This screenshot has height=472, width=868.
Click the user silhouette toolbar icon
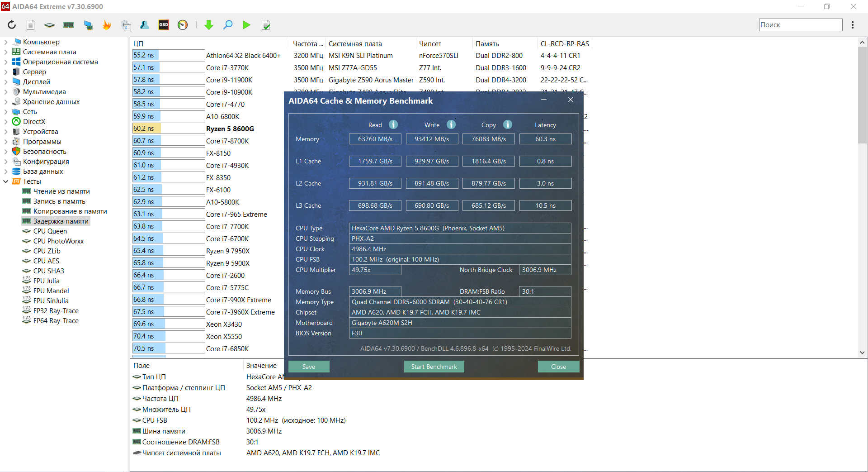pyautogui.click(x=145, y=25)
